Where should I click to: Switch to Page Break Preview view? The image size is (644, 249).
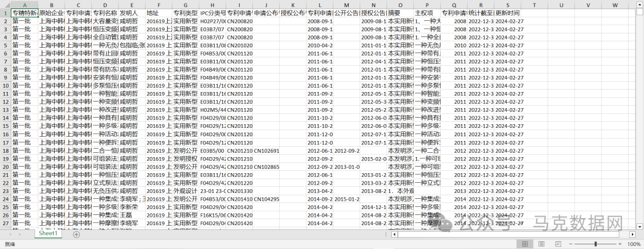[x=558, y=244]
